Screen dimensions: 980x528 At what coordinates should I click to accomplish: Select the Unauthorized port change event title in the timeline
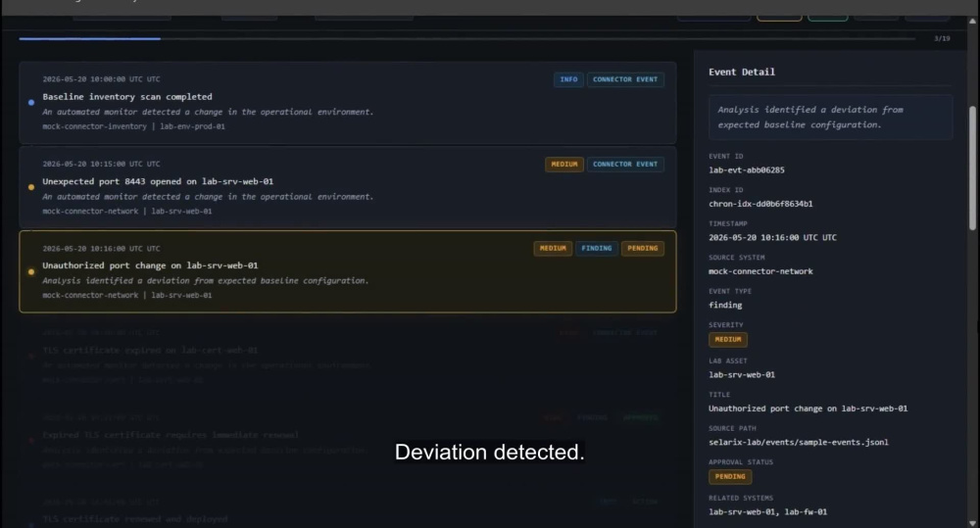(150, 265)
